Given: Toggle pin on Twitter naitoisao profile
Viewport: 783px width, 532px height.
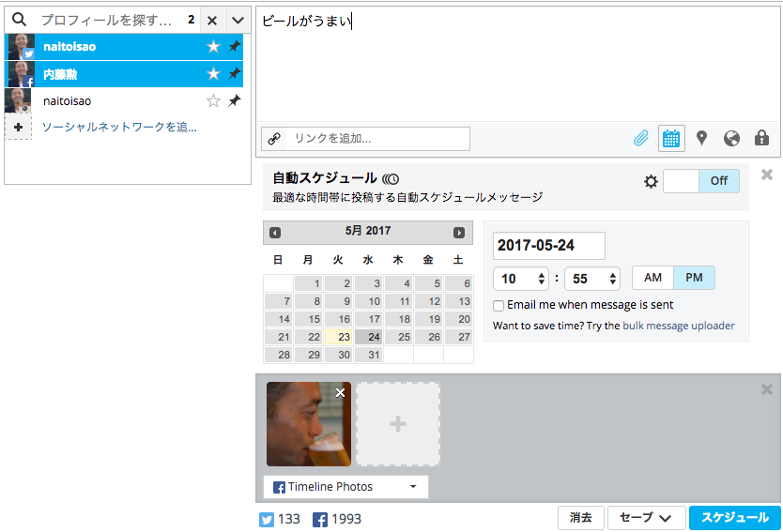Looking at the screenshot, I should (x=234, y=47).
